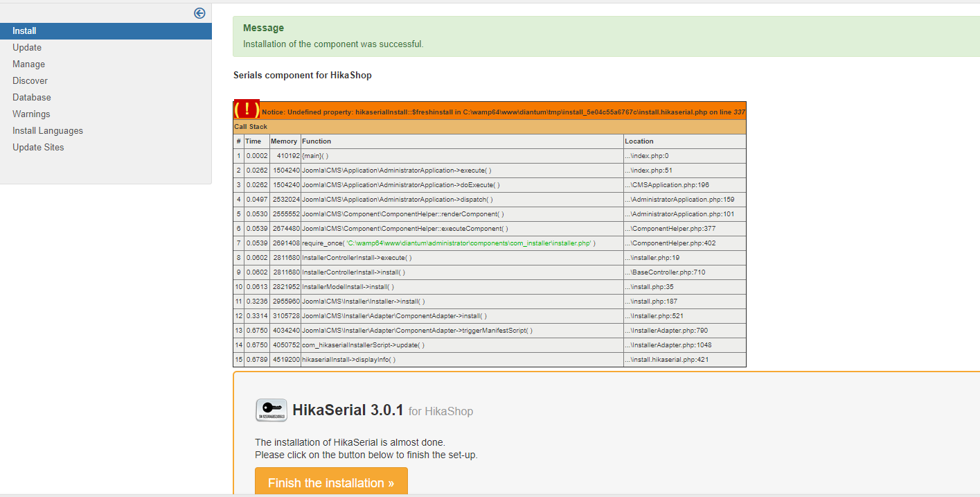The width and height of the screenshot is (980, 497).
Task: Select Database in the sidebar
Action: pos(32,97)
